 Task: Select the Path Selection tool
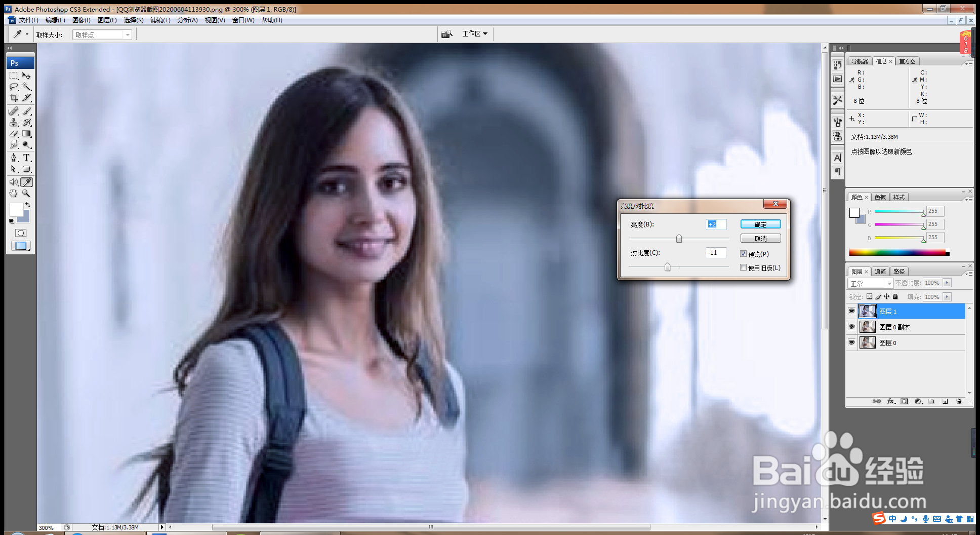tap(14, 169)
